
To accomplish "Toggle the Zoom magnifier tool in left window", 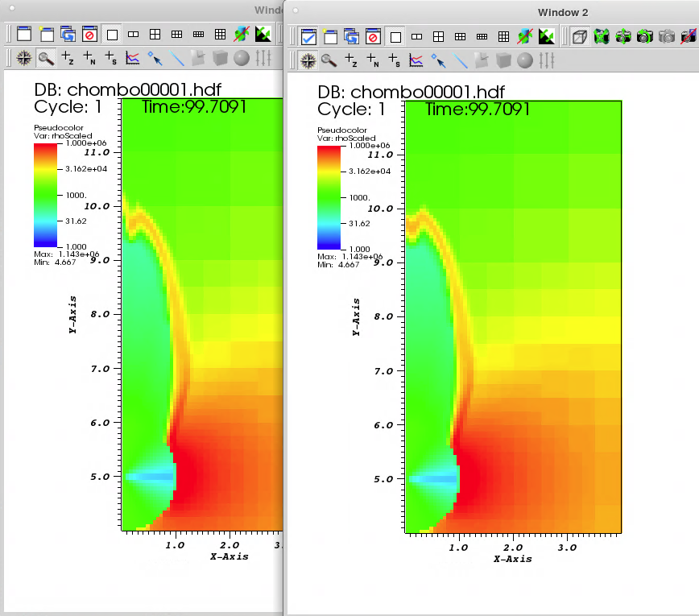I will (x=46, y=58).
